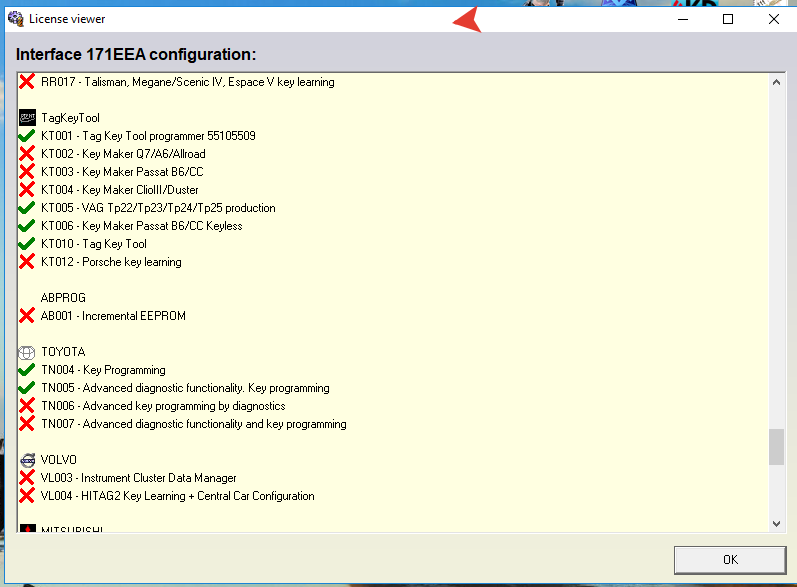The width and height of the screenshot is (797, 587).
Task: Click 'Interface 171EEA configuration:' heading
Action: [x=136, y=54]
